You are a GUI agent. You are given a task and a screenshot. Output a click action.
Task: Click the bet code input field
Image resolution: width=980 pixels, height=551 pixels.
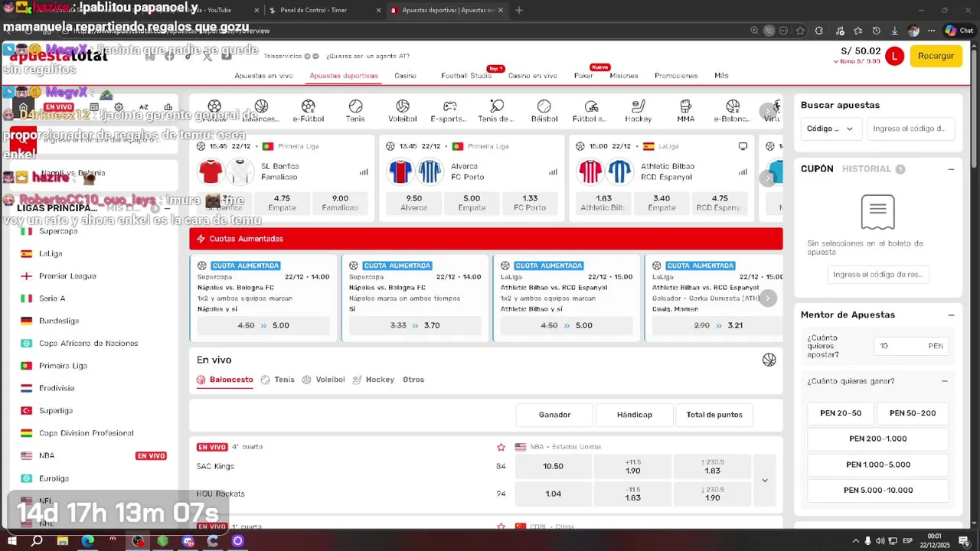click(x=910, y=129)
